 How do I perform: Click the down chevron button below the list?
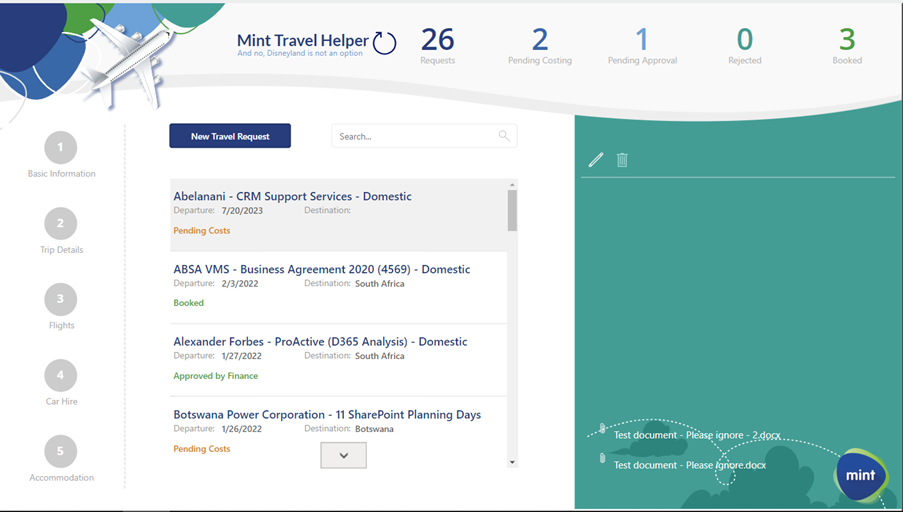point(343,455)
